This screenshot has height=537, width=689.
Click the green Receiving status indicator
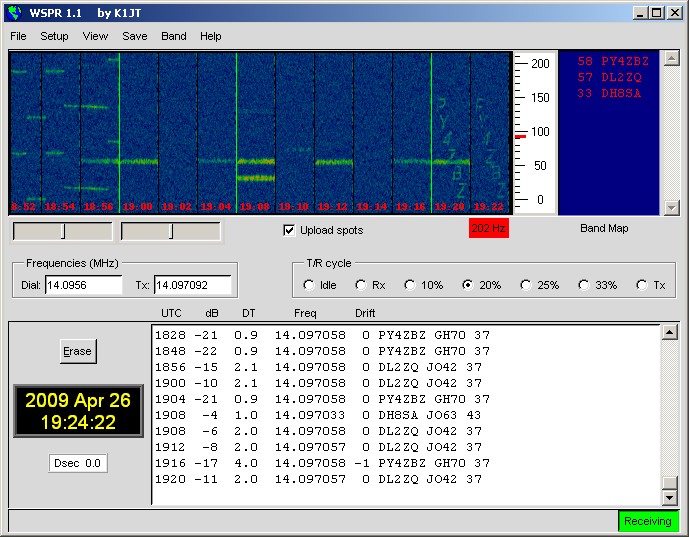[x=648, y=521]
